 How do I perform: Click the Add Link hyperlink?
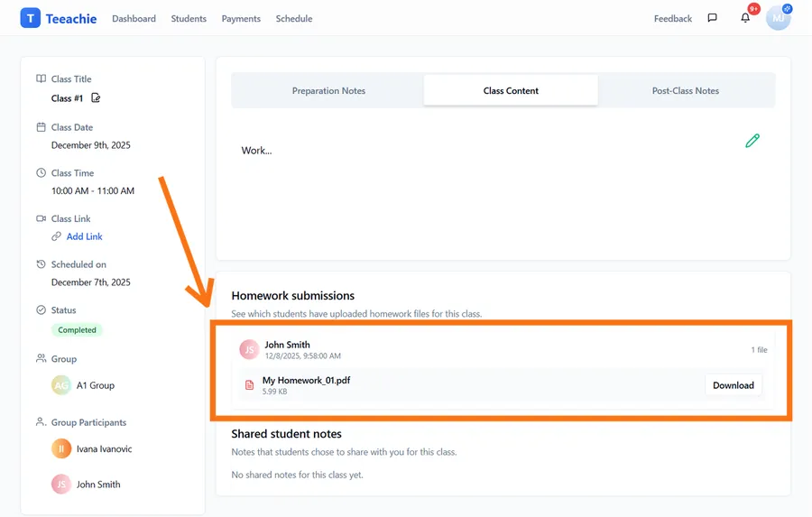pyautogui.click(x=84, y=236)
